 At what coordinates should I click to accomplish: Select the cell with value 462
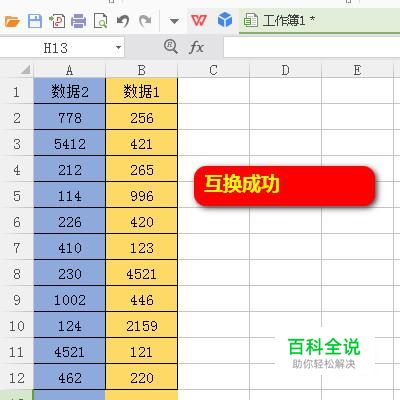[69, 378]
